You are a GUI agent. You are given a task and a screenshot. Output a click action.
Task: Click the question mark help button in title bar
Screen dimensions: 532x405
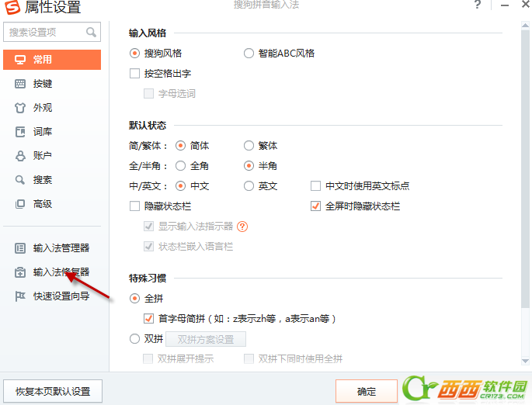[x=478, y=5]
